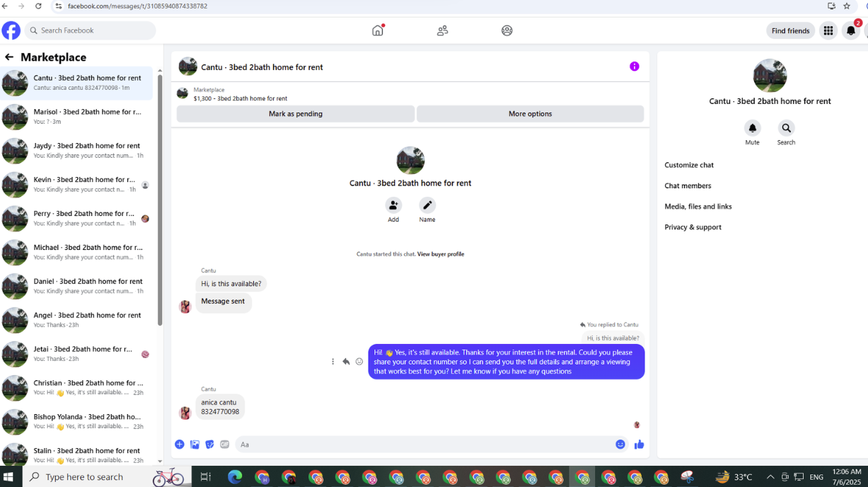Open the apps grid menu
868x487 pixels.
(828, 30)
